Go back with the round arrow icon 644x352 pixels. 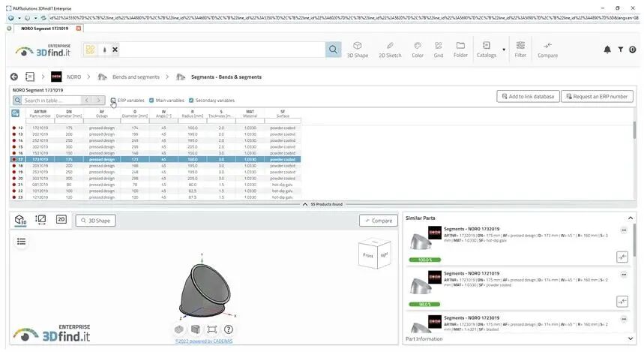[14, 77]
